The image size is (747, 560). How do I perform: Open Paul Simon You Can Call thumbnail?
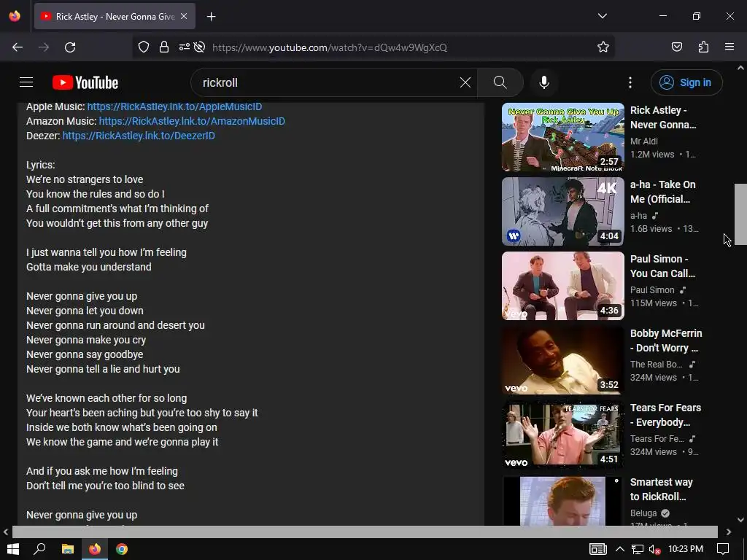[562, 286]
